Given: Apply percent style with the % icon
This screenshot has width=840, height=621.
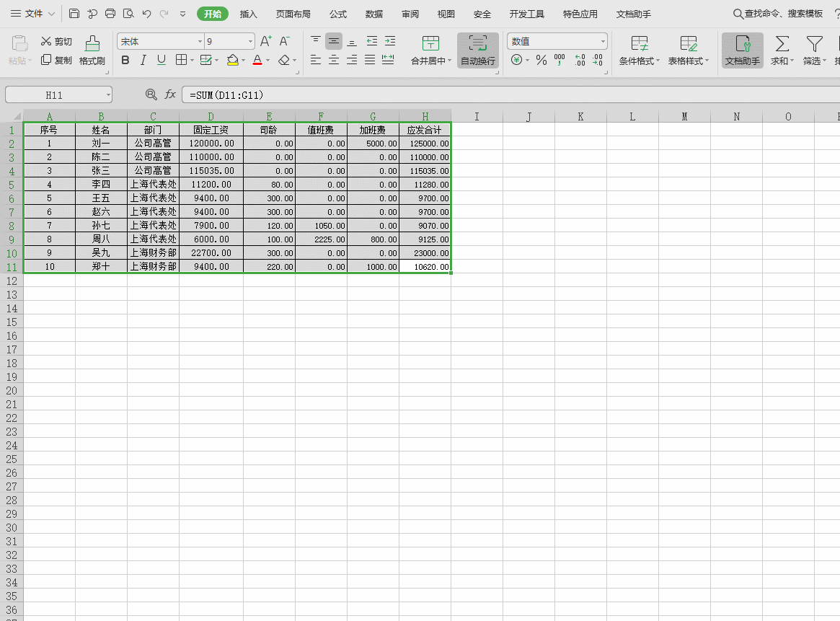Looking at the screenshot, I should tap(541, 60).
